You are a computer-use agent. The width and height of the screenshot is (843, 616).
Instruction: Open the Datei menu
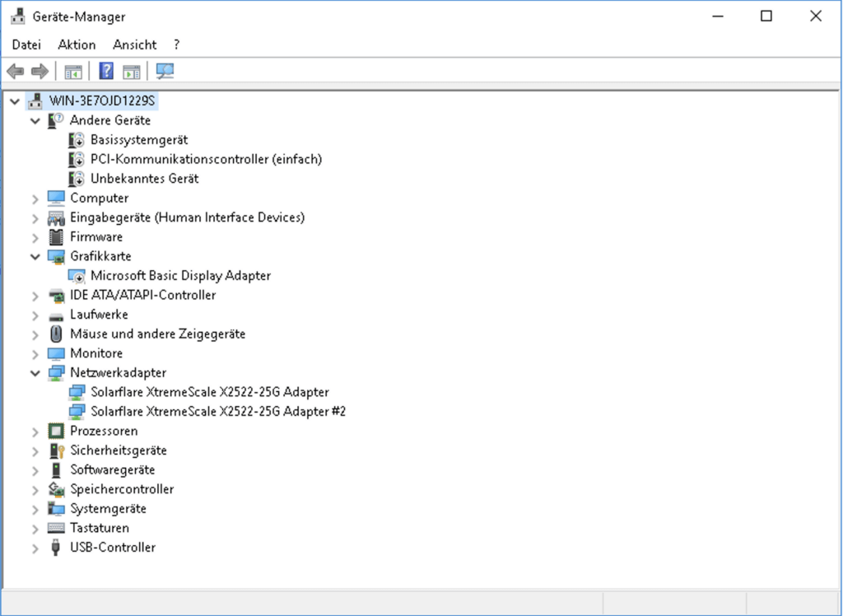click(26, 44)
